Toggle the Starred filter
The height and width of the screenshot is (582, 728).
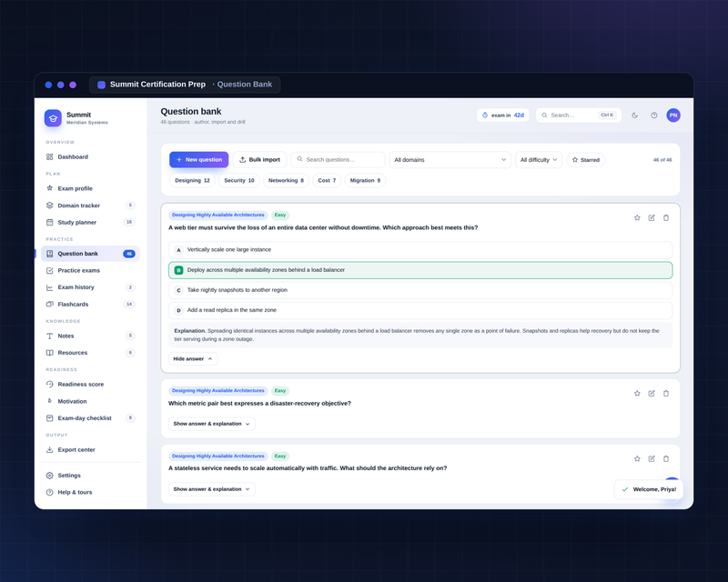click(585, 160)
